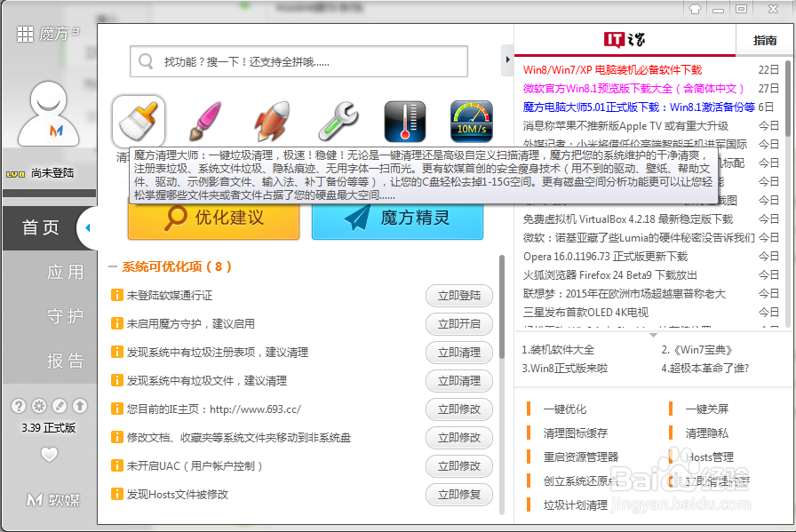Image resolution: width=796 pixels, height=532 pixels.
Task: Open 2.《Win7宝典》 link
Action: pos(696,350)
